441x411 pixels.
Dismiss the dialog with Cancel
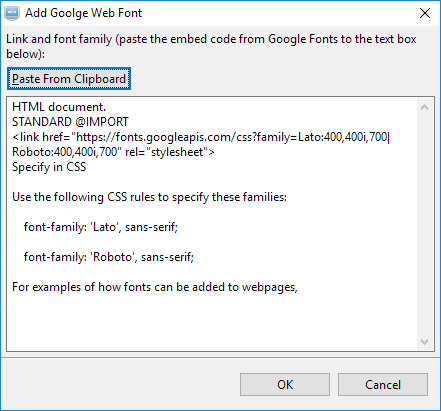[x=383, y=385]
